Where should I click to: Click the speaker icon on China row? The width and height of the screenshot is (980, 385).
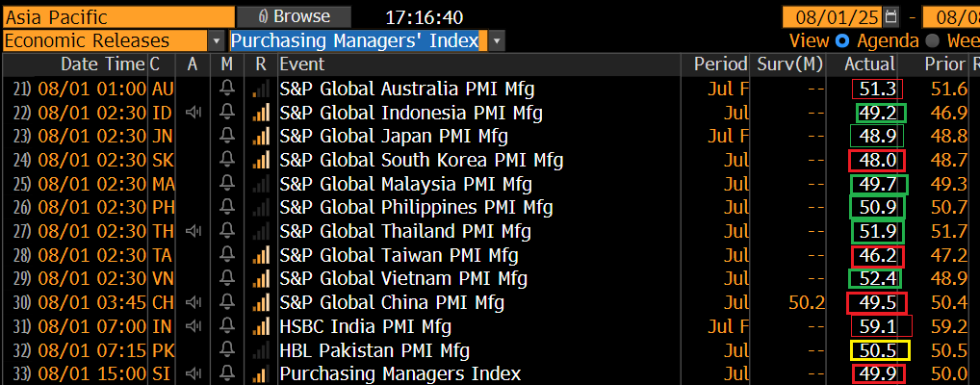pos(193,303)
